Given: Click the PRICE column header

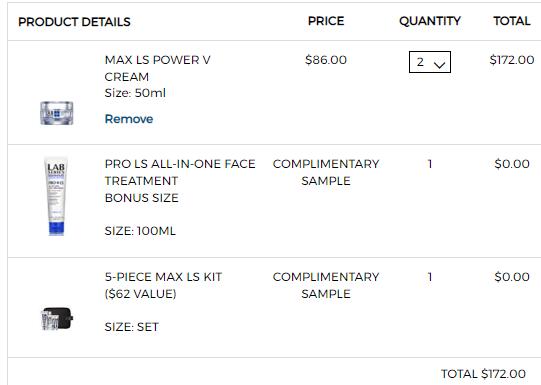Looking at the screenshot, I should click(x=326, y=21).
